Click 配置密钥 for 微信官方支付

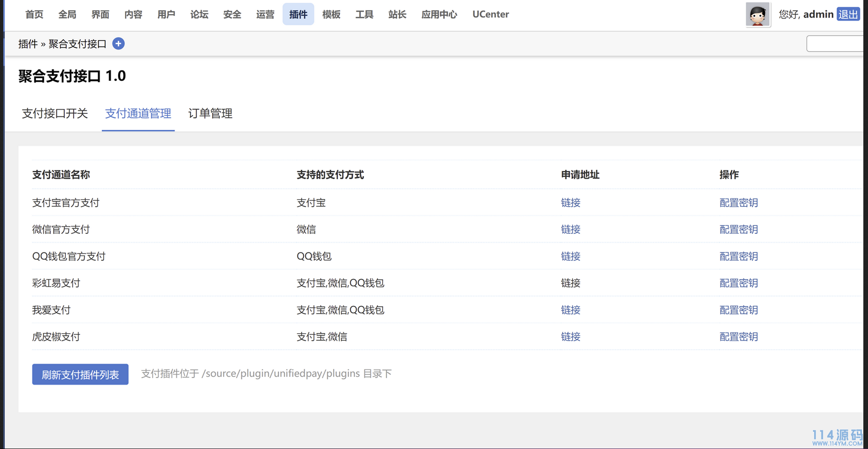[x=739, y=229]
